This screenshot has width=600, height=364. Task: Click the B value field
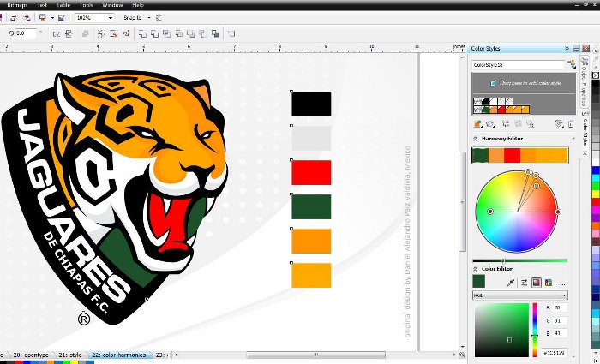561,333
